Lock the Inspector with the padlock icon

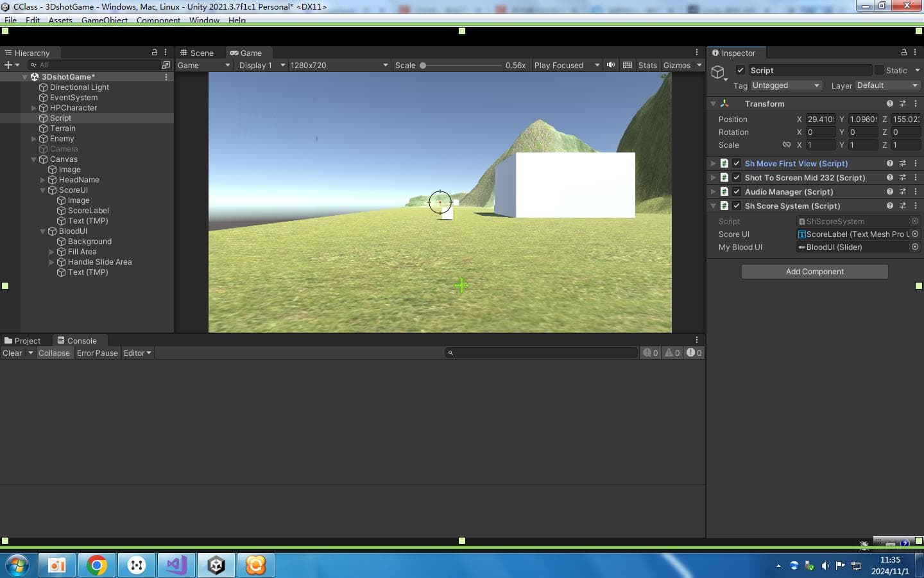904,52
